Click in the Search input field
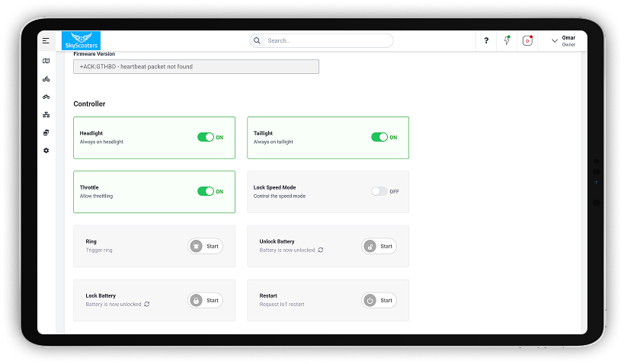Image resolution: width=624 pixels, height=364 pixels. [328, 40]
